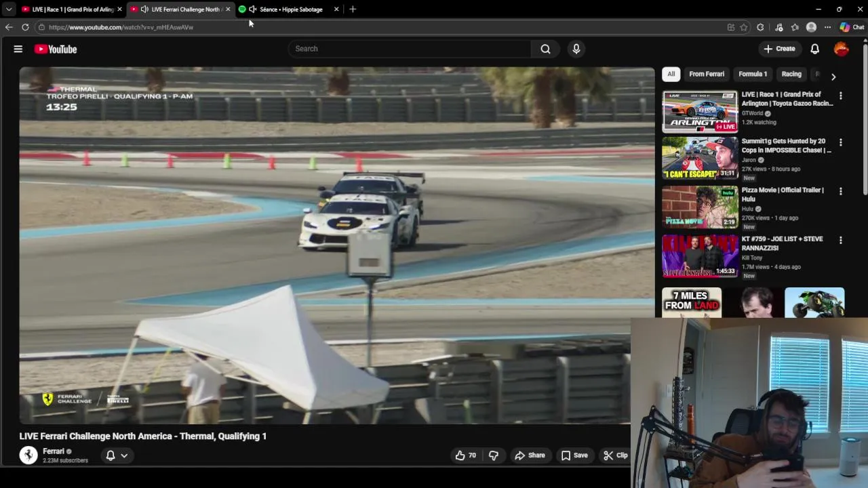Mute the Séance tab audio icon
The width and height of the screenshot is (868, 488).
point(253,9)
